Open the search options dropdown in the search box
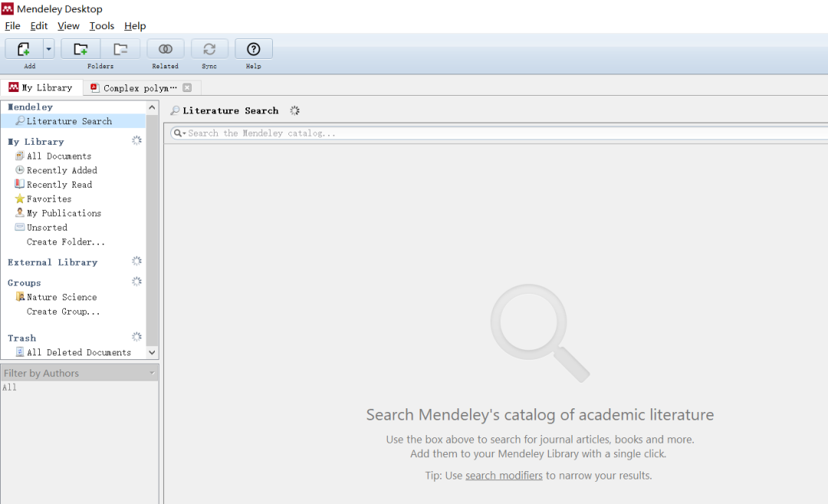The image size is (828, 504). [x=179, y=133]
